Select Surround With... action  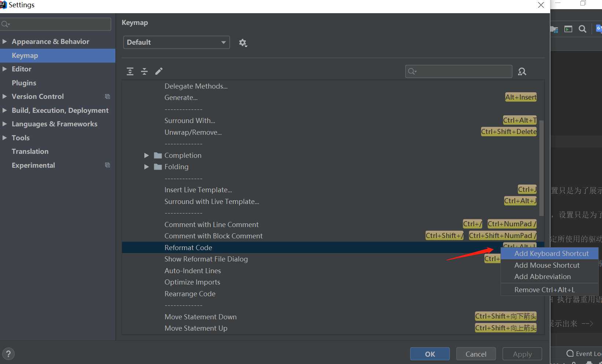(190, 121)
